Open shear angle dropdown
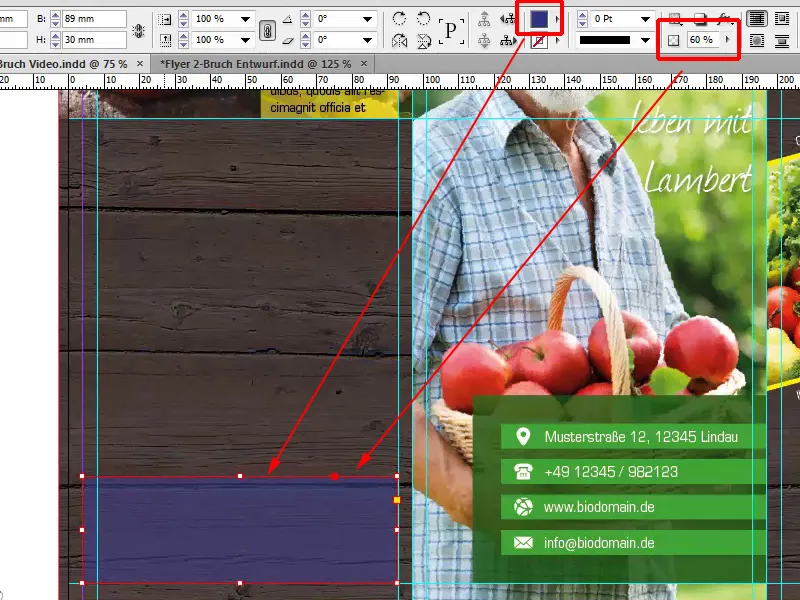The height and width of the screenshot is (600, 800). pos(367,39)
